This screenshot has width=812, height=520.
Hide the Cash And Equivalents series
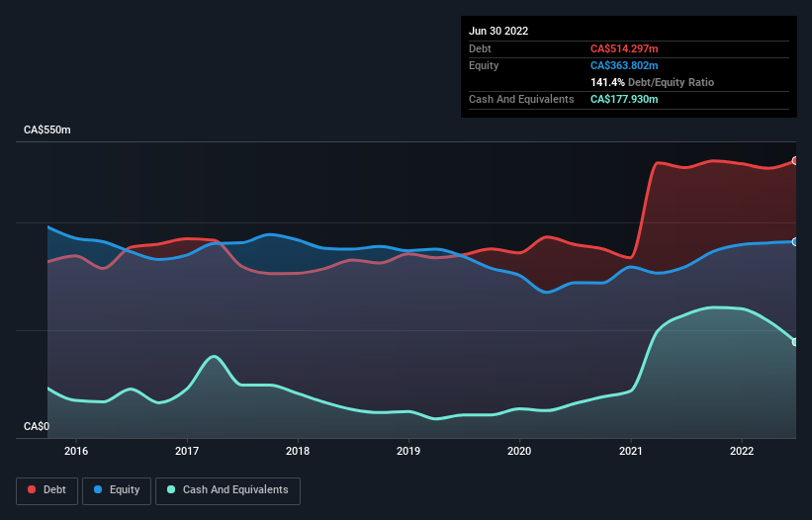coord(226,489)
